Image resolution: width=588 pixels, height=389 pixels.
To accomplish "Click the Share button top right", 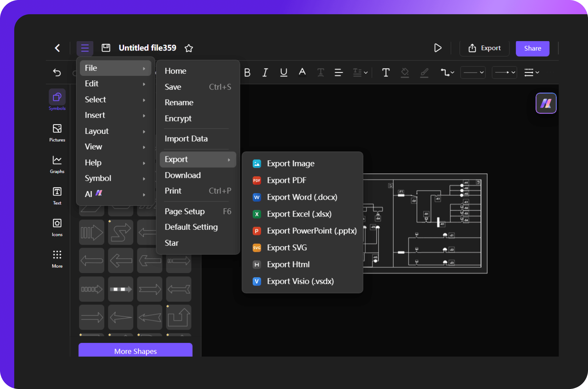I will tap(531, 48).
